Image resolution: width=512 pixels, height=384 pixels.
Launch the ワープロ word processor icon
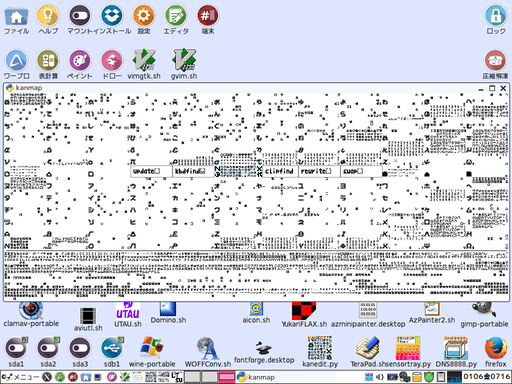point(16,61)
